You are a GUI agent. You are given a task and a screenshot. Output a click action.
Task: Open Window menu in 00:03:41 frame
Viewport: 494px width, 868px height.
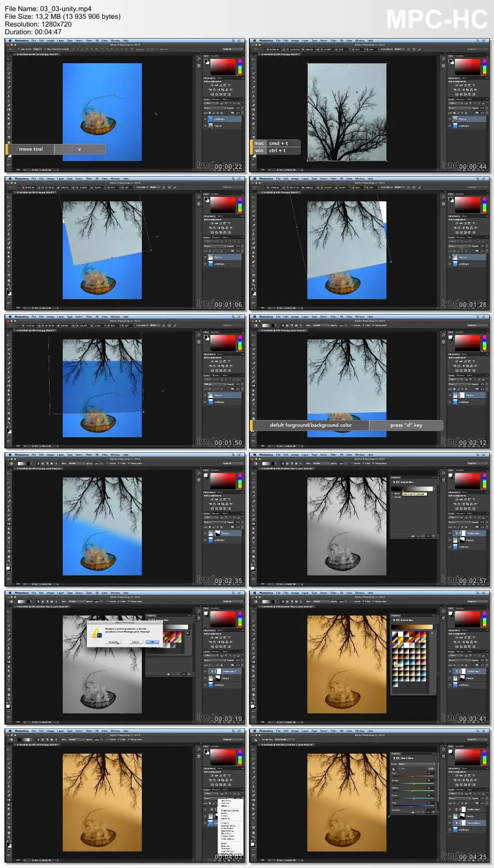click(359, 593)
